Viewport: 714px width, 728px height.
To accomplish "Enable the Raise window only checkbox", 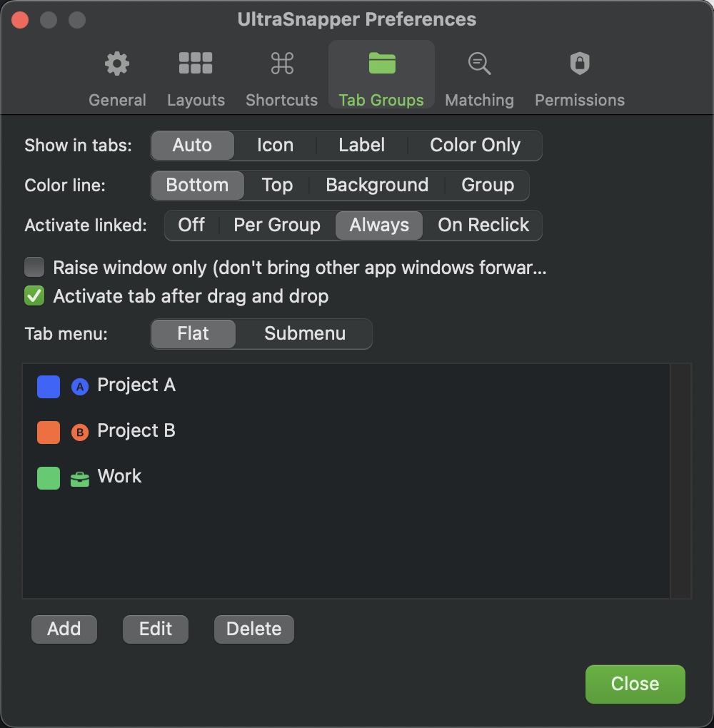I will pos(33,267).
